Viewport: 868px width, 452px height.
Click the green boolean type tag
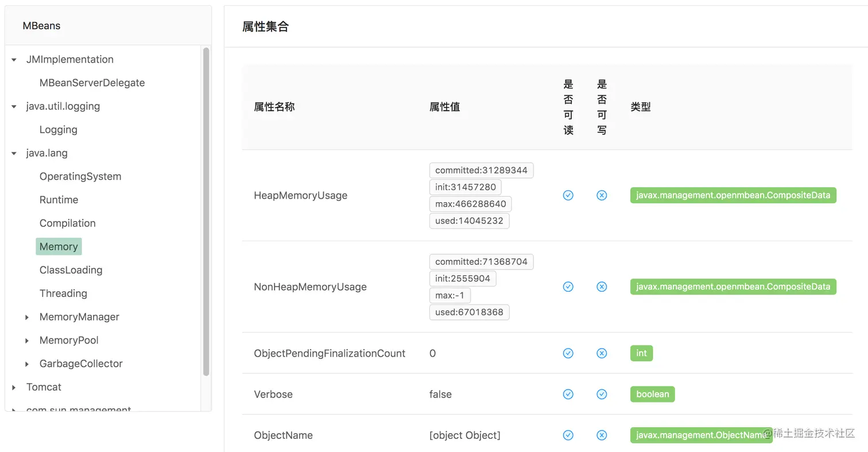(652, 394)
